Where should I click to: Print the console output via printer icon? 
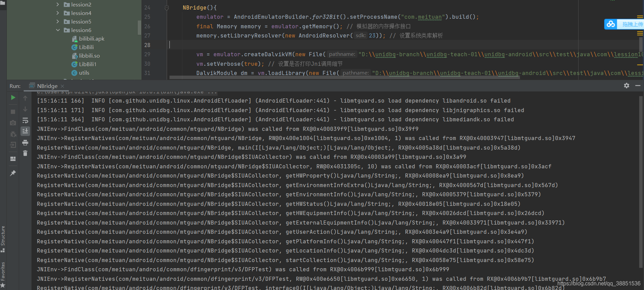pyautogui.click(x=25, y=142)
